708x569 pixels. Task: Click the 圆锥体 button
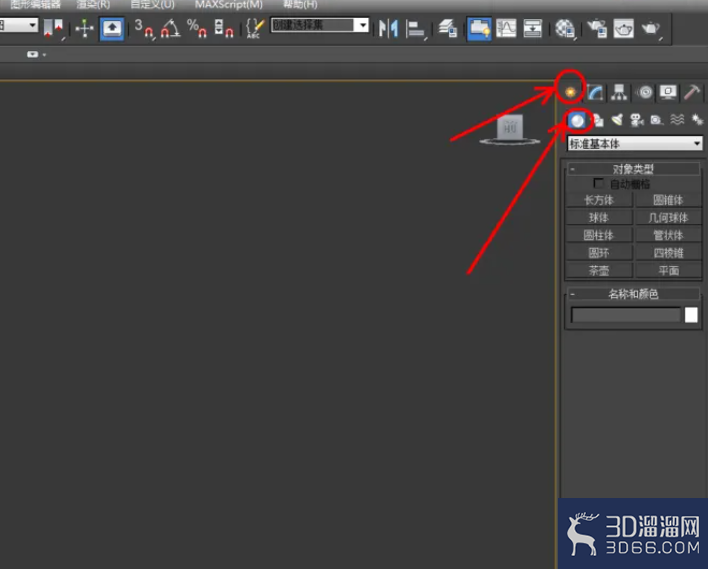click(668, 200)
